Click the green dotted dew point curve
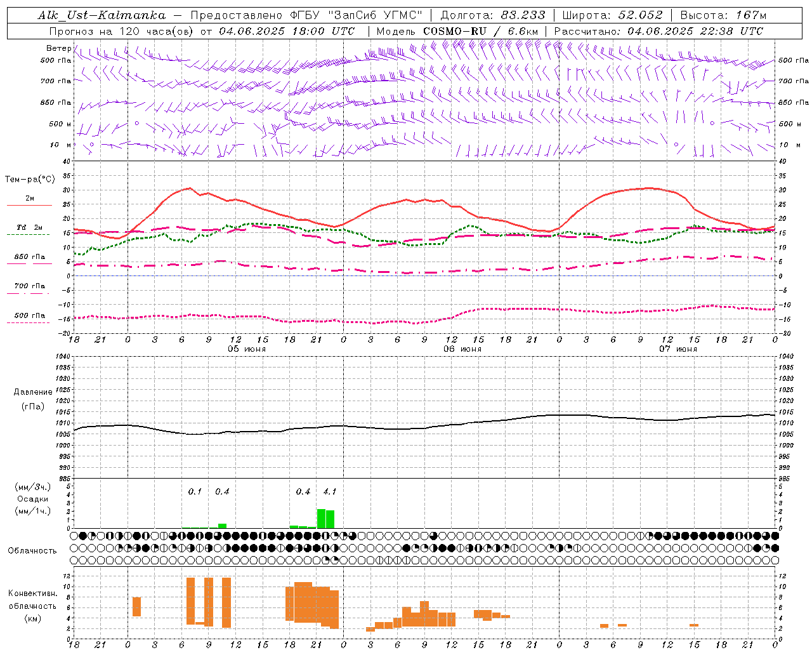Screen dimensions: 812x650 [424, 244]
